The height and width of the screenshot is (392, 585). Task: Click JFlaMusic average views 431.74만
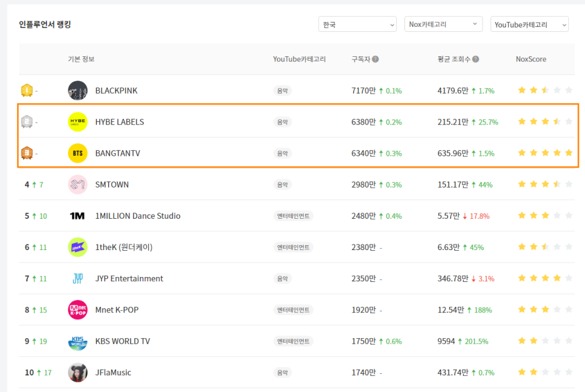tap(453, 373)
